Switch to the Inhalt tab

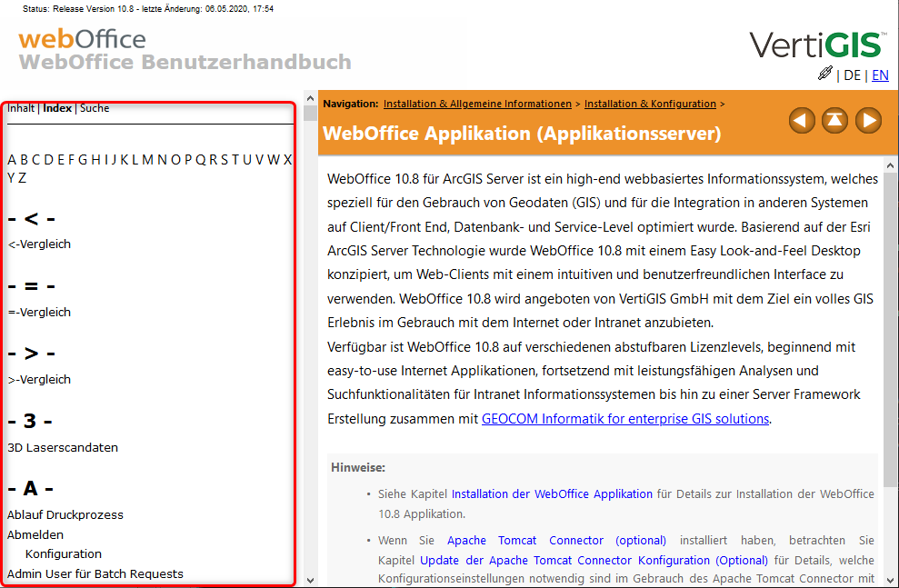tap(20, 107)
